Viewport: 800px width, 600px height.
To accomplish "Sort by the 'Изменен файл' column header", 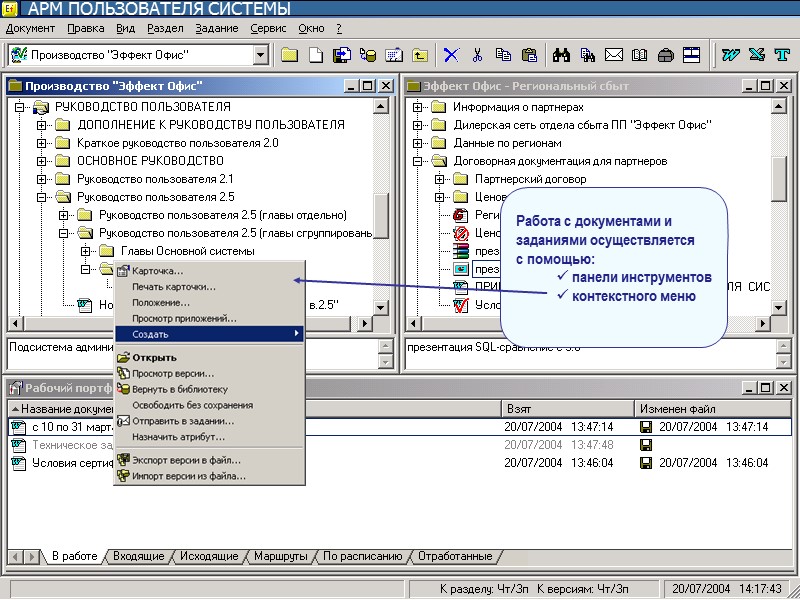I will (x=713, y=409).
